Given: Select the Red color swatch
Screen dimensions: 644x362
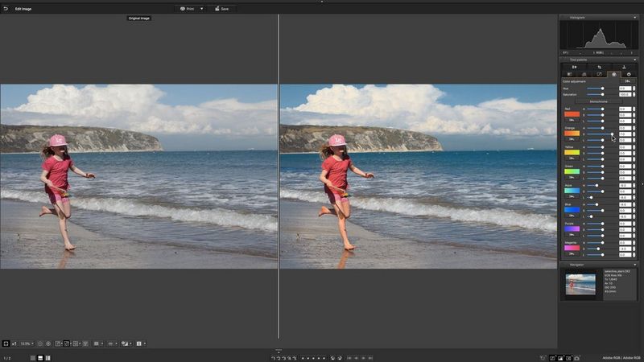Looking at the screenshot, I should point(571,114).
